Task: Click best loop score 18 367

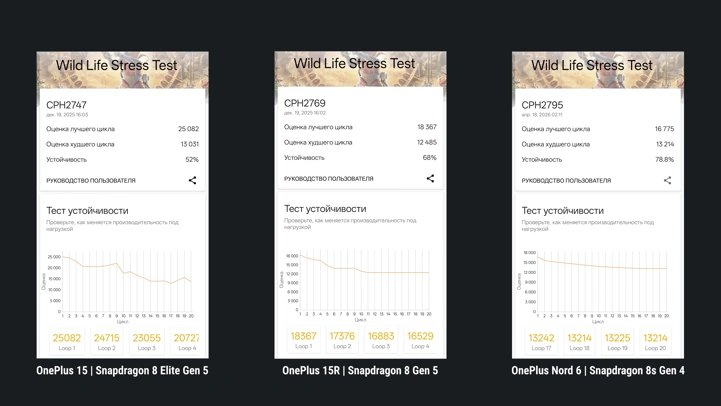Action: pyautogui.click(x=427, y=127)
